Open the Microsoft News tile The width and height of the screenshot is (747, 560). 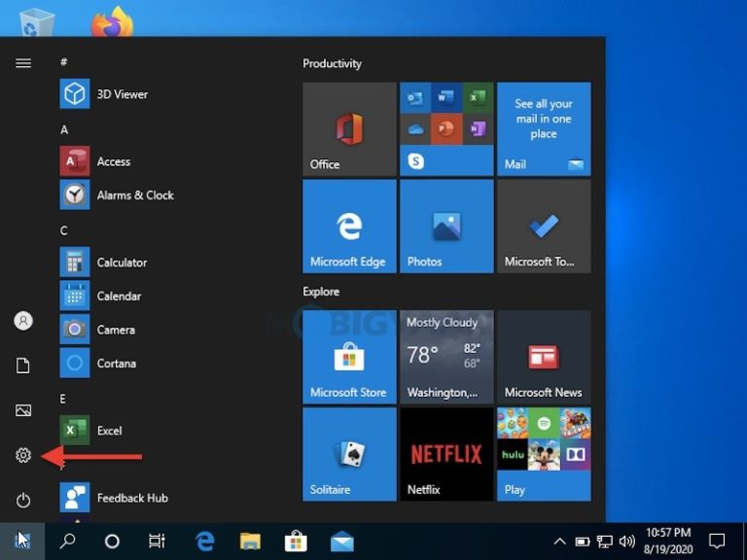[544, 357]
